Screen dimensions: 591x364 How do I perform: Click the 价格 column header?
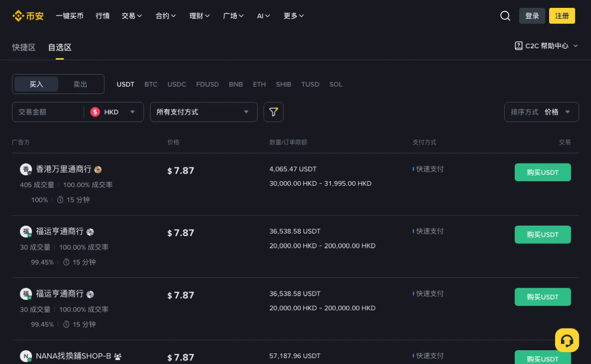(173, 142)
